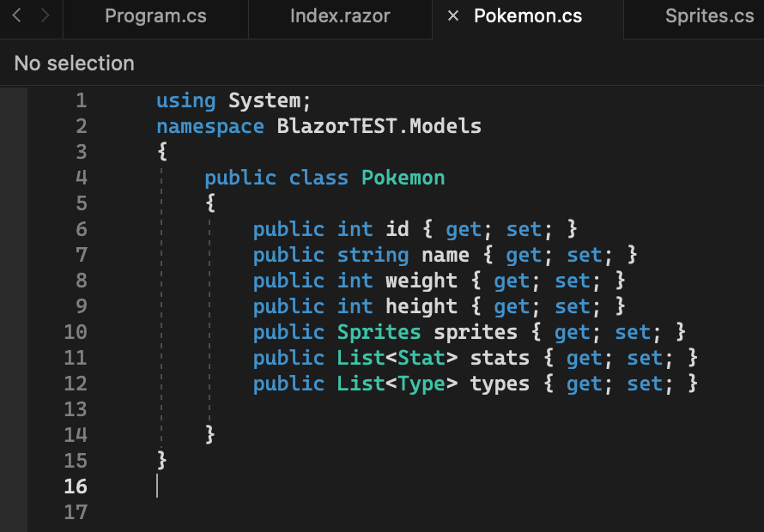
Task: Close the Pokemon.cs tab
Action: click(453, 16)
